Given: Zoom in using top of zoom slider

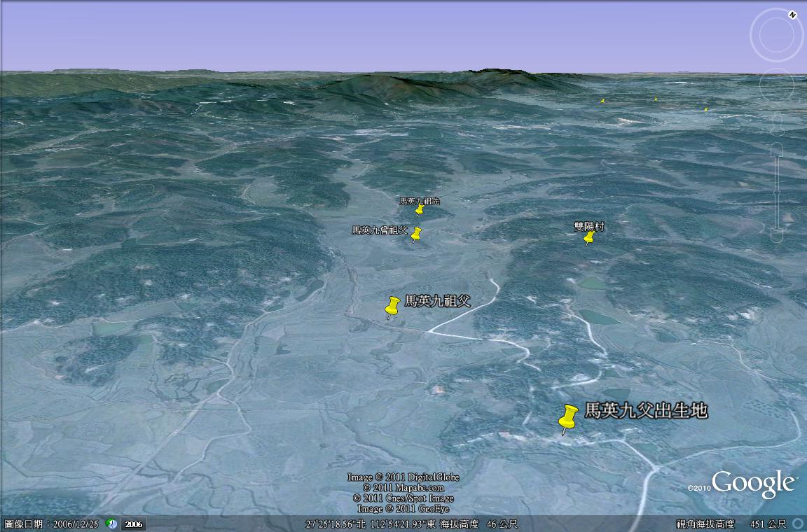Looking at the screenshot, I should pos(776,150).
